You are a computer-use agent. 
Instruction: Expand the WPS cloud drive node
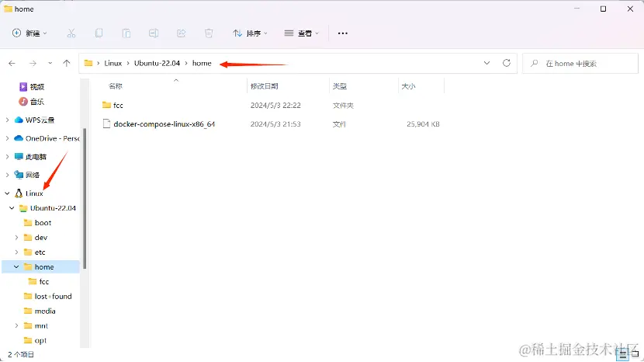point(8,120)
